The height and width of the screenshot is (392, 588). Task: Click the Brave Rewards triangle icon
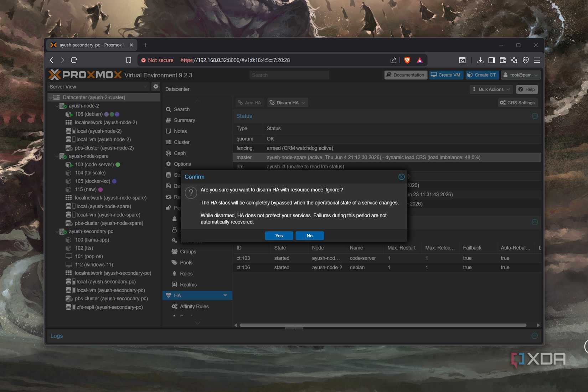pyautogui.click(x=420, y=60)
